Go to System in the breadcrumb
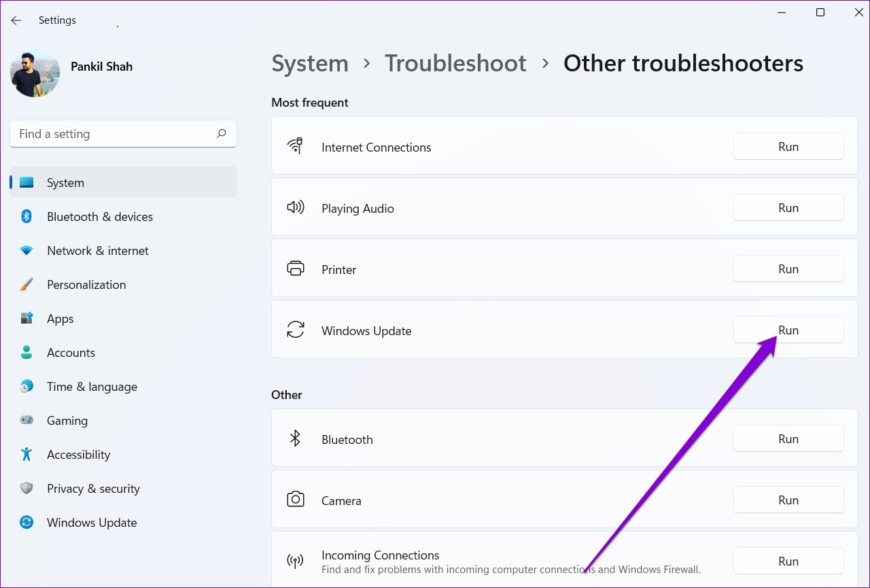 pyautogui.click(x=310, y=63)
